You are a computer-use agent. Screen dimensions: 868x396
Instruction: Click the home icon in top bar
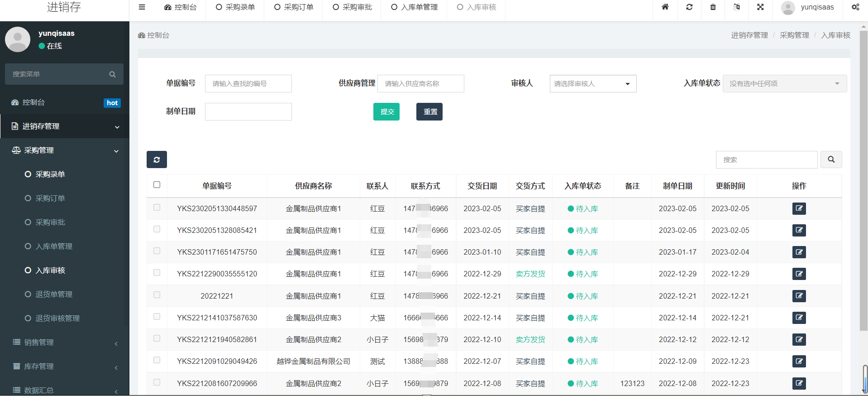(x=665, y=7)
